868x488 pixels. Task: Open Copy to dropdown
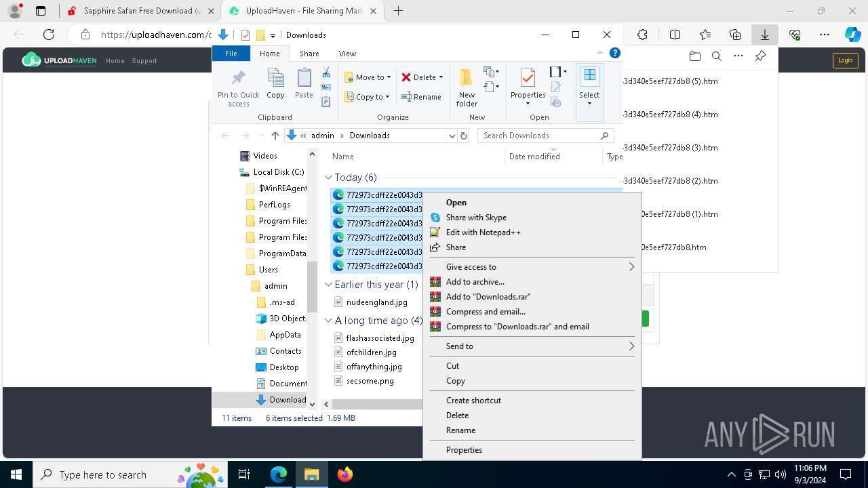pyautogui.click(x=368, y=97)
